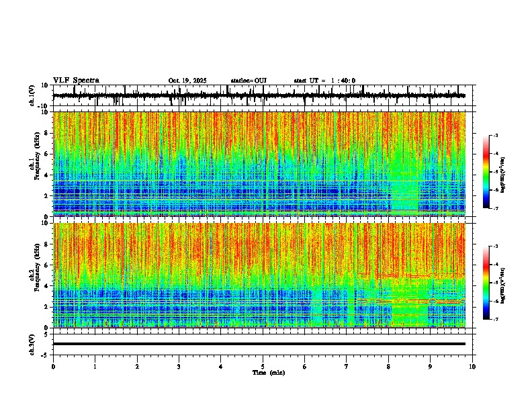The height and width of the screenshot is (411, 532).
Task: Click the ch.1(V) waveform axis label
Action: (32, 95)
